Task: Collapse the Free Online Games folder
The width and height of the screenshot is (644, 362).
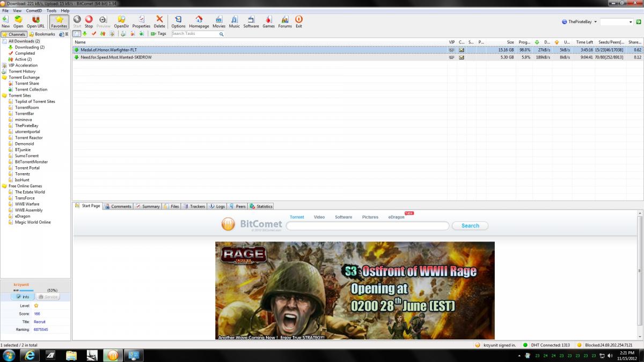Action: [22, 186]
